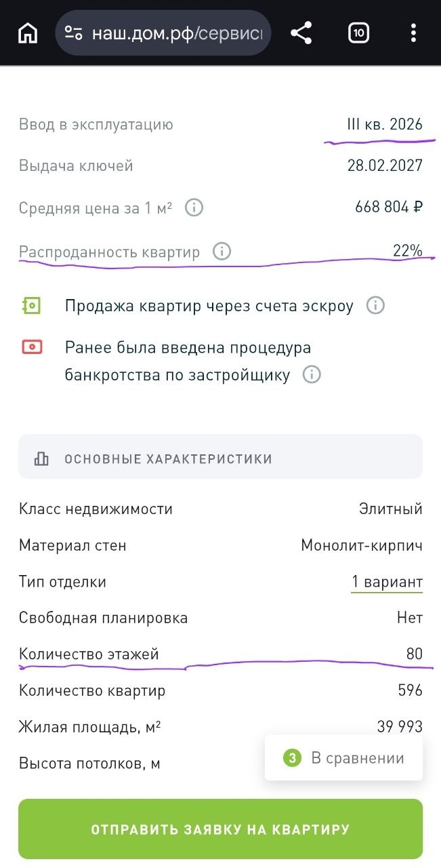This screenshot has width=441, height=868.
Task: Tap the red bankruptcy warning icon
Action: point(31,347)
